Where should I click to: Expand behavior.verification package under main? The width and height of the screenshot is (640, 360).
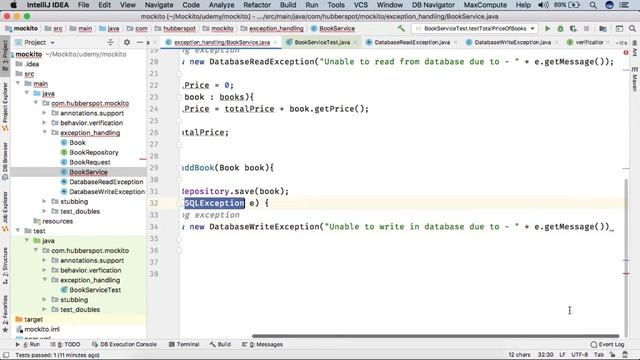click(44, 123)
